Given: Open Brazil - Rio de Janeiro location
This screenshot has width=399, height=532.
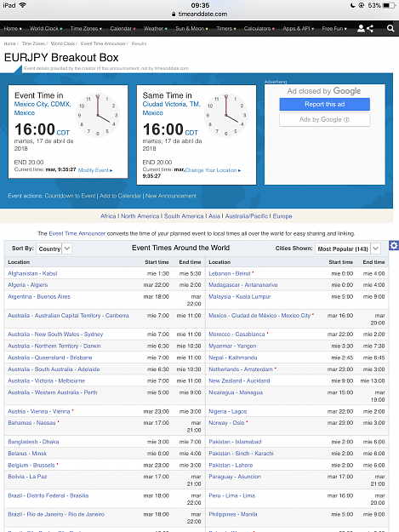Looking at the screenshot, I should (x=56, y=514).
